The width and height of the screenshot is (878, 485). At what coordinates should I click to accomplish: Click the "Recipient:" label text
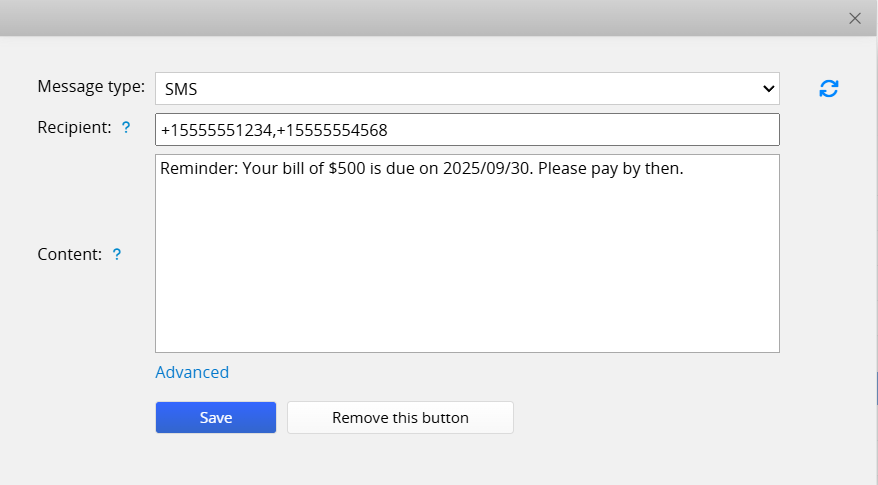(74, 128)
